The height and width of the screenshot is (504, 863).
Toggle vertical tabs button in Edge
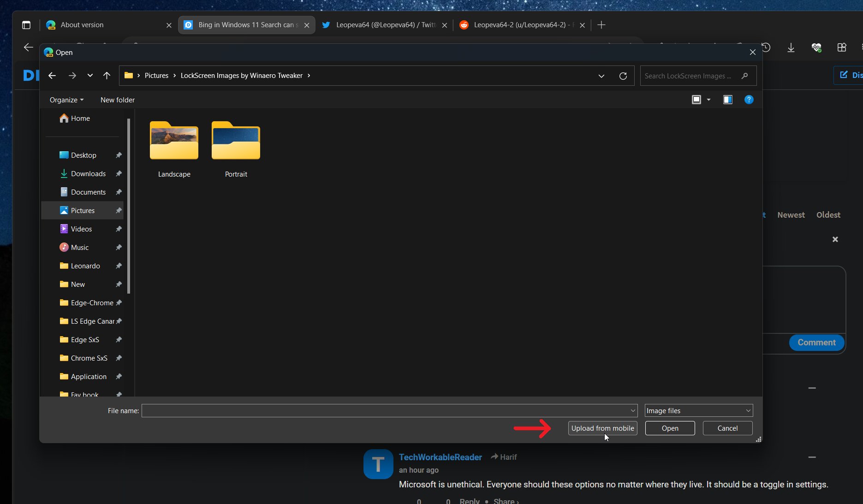[x=26, y=25]
